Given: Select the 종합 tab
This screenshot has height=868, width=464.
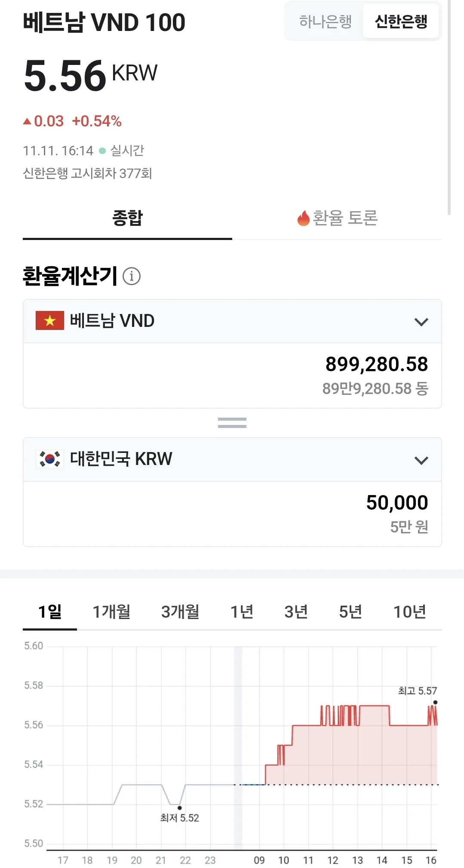Looking at the screenshot, I should 127,218.
